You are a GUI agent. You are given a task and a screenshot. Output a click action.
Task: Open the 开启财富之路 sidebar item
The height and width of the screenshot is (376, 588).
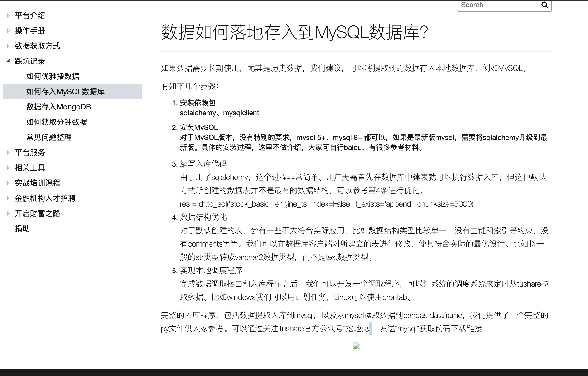pyautogui.click(x=37, y=213)
